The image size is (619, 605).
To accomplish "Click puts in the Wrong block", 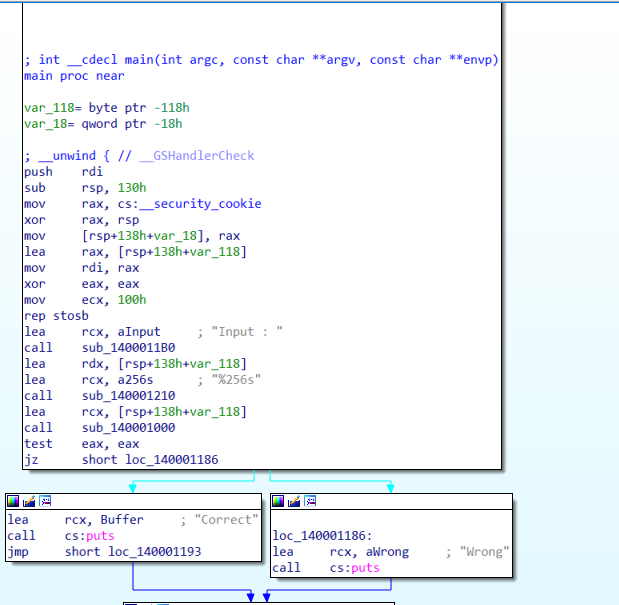I will [365, 568].
